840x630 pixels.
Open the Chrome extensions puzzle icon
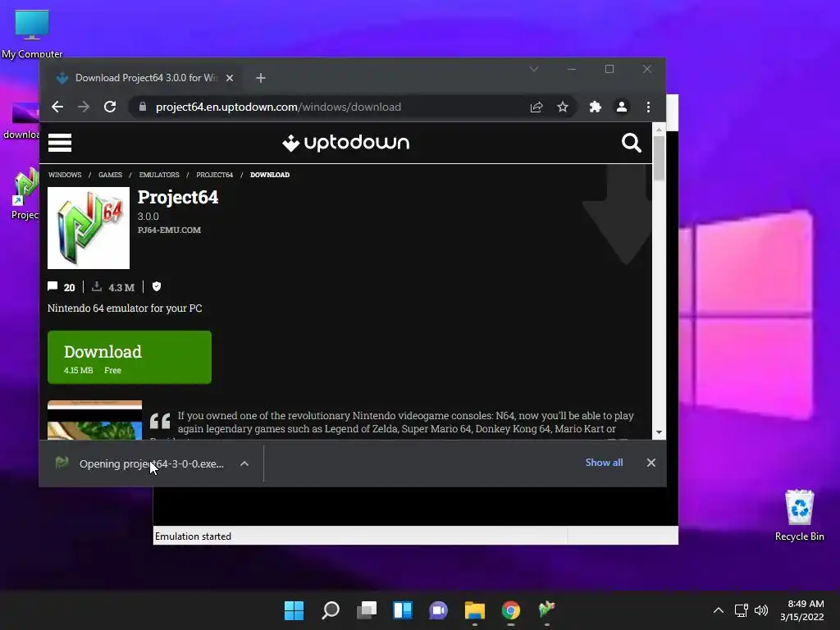(x=596, y=107)
